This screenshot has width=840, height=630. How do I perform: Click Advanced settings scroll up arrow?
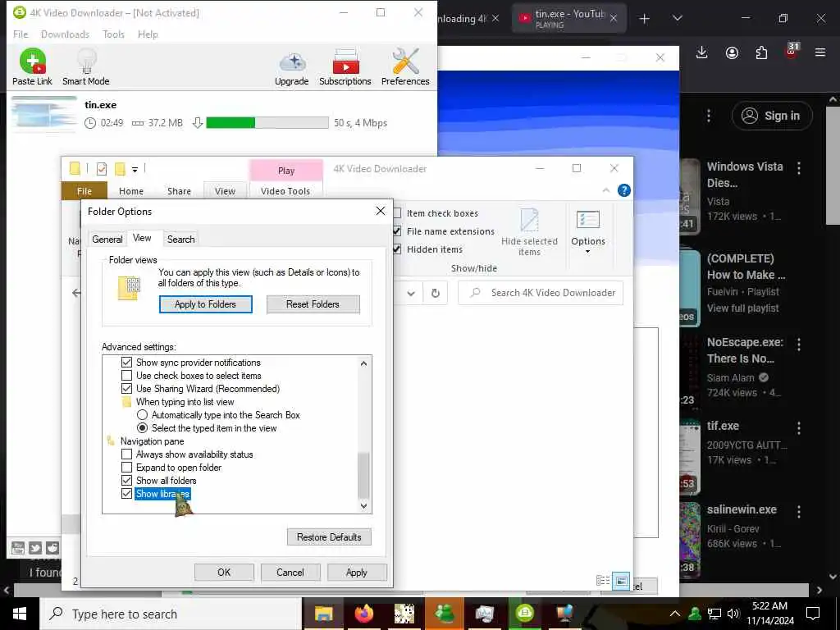[363, 363]
